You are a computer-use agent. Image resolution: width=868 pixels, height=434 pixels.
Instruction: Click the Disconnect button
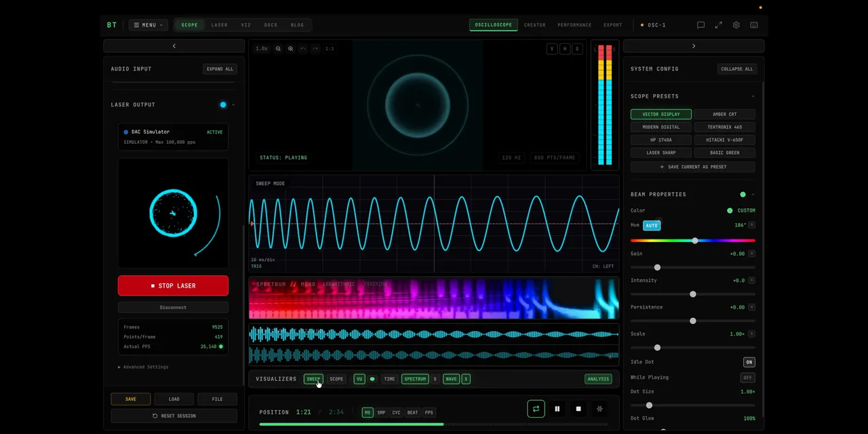coord(173,307)
